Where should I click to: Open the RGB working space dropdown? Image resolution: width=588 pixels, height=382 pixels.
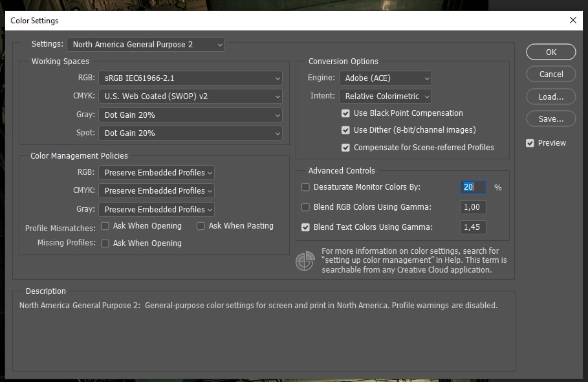tap(190, 78)
